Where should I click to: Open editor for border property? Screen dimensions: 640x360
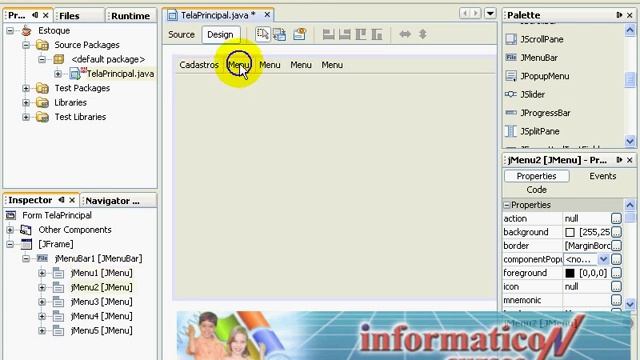[x=616, y=246]
